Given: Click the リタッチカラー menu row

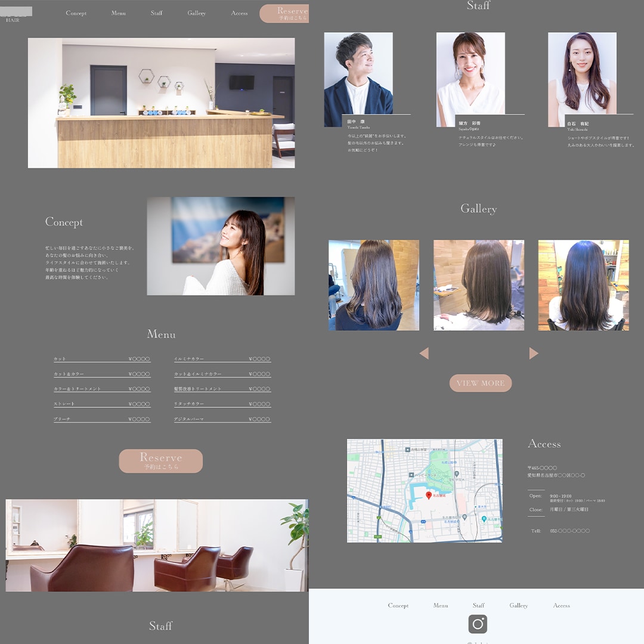Looking at the screenshot, I should [x=222, y=404].
